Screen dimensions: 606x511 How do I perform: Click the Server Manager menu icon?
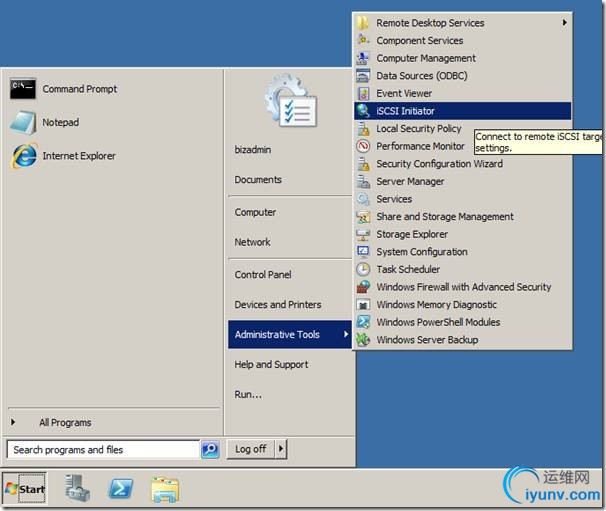point(363,181)
